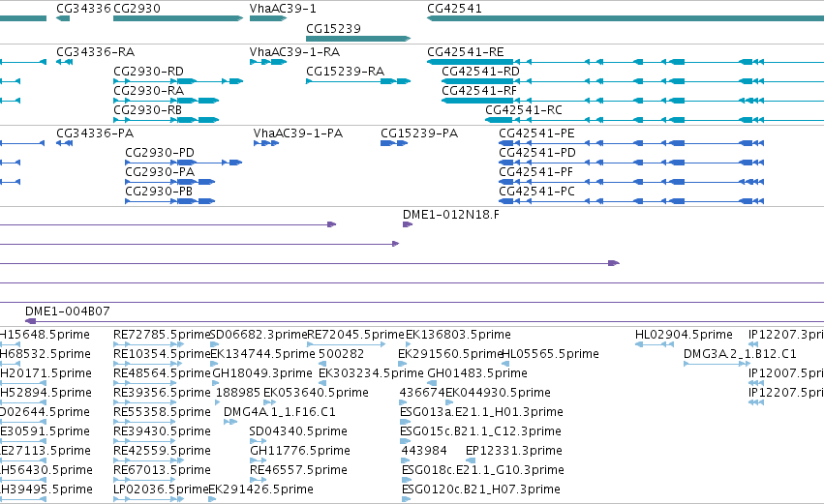Click EST HL02904.5prime
This screenshot has width=824, height=504.
coord(684,335)
